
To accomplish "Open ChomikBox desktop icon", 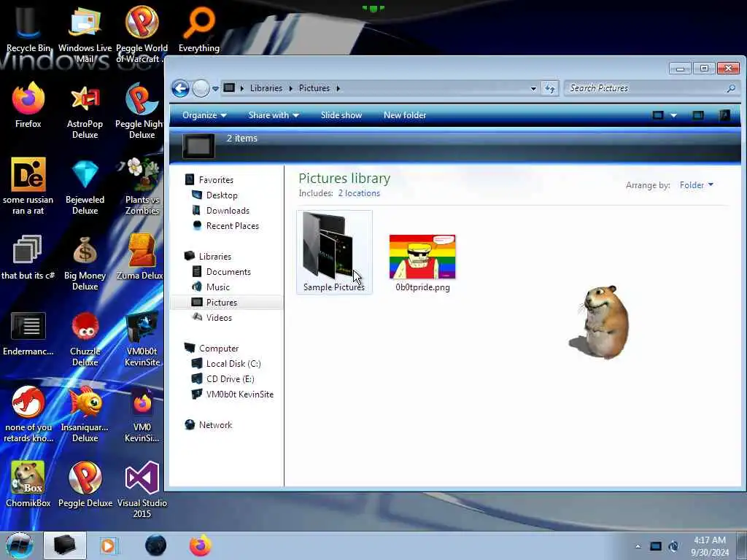I will (28, 484).
